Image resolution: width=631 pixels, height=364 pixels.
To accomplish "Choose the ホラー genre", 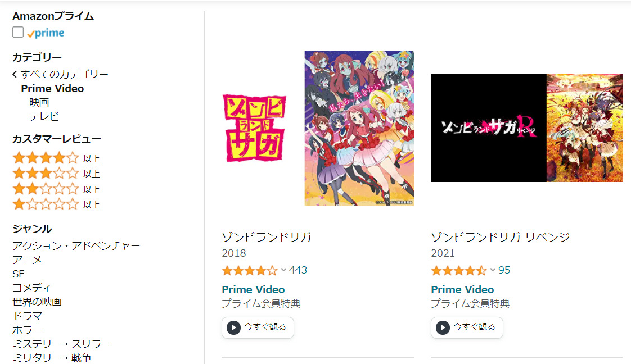I will pos(27,330).
